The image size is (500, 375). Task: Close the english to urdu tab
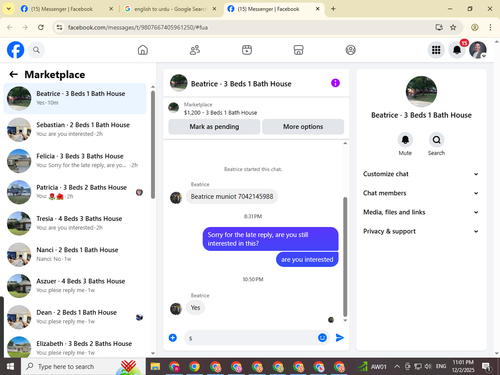coord(215,9)
